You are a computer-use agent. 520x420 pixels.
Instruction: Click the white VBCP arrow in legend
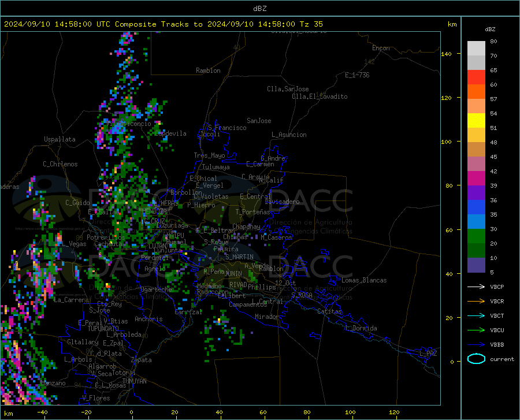tap(476, 287)
